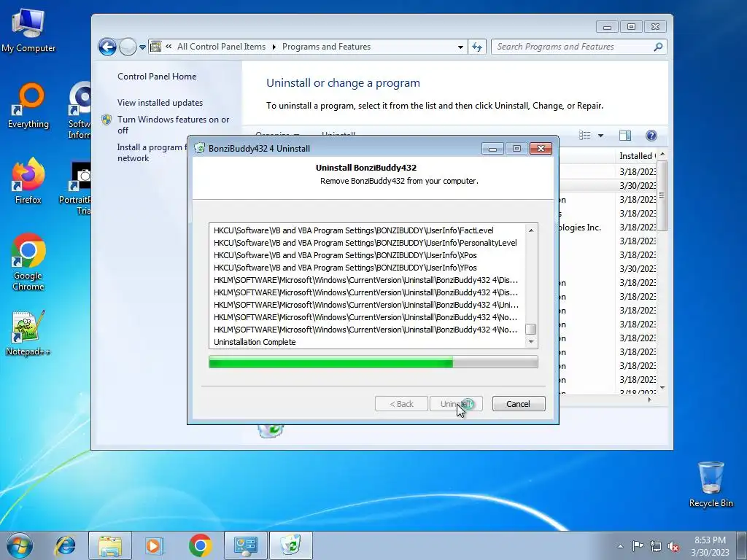Click the search magnifier icon

658,47
